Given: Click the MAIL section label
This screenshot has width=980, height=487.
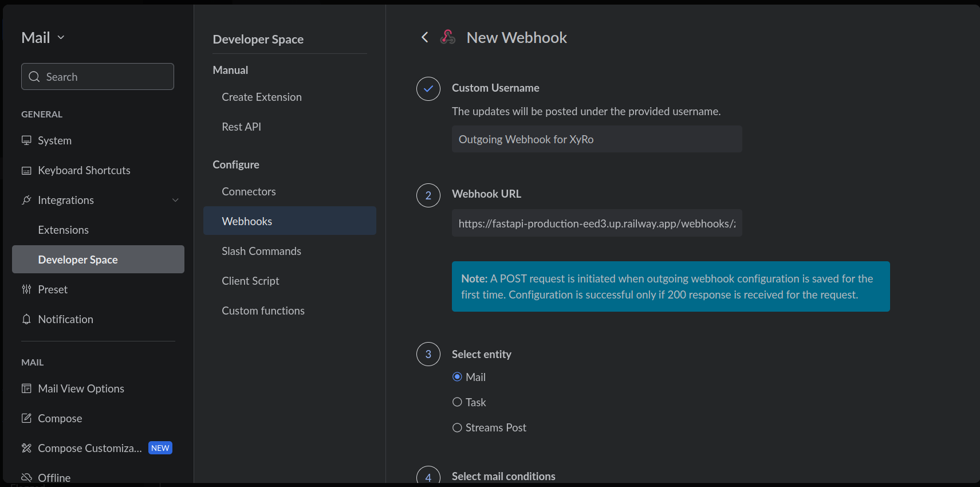Looking at the screenshot, I should coord(33,362).
